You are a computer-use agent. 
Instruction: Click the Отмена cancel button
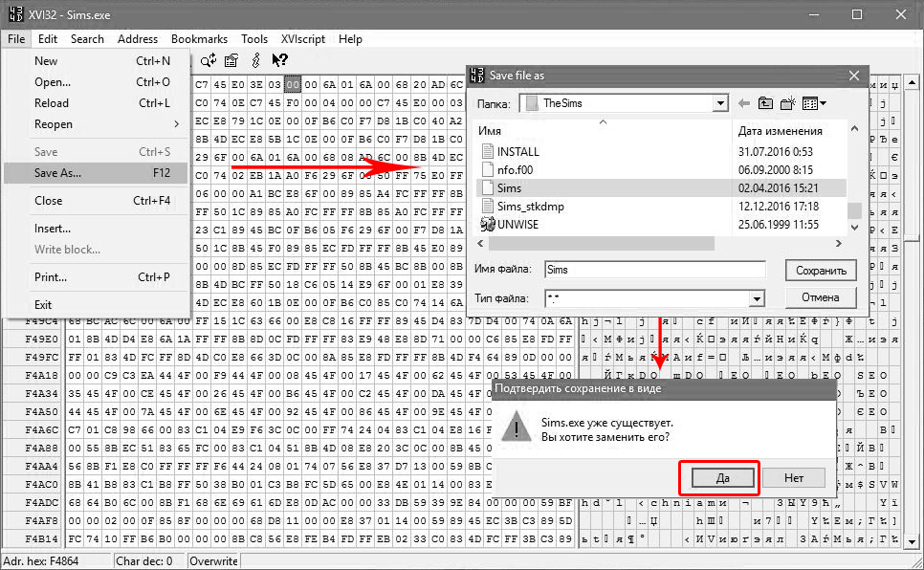click(x=821, y=297)
